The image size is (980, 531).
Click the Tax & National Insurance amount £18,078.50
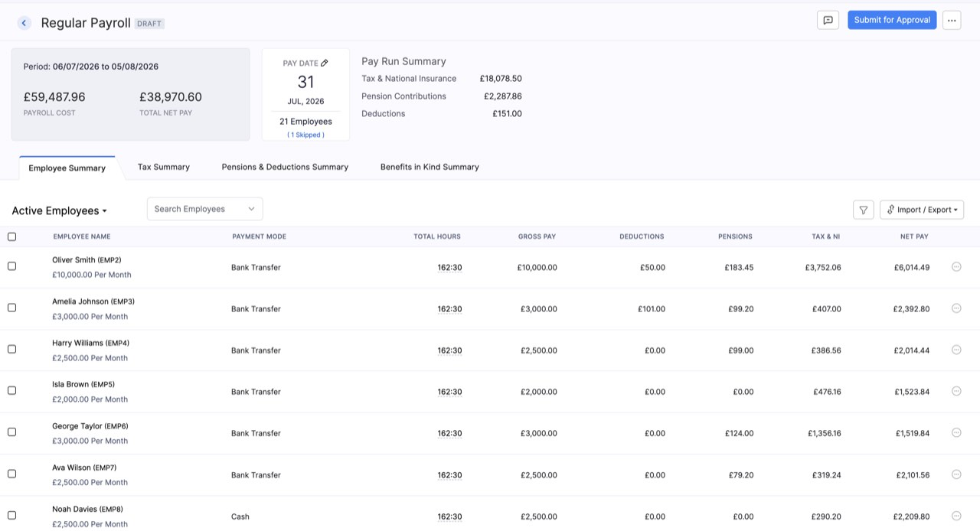tap(501, 79)
